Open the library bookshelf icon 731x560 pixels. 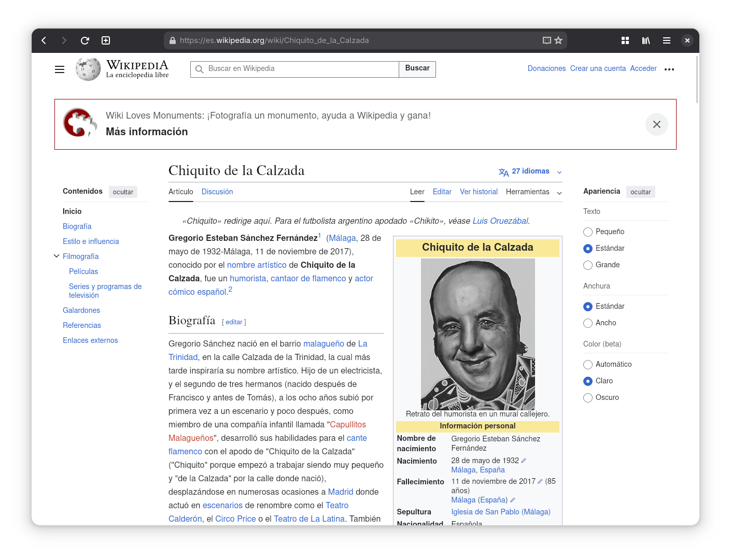(x=646, y=40)
